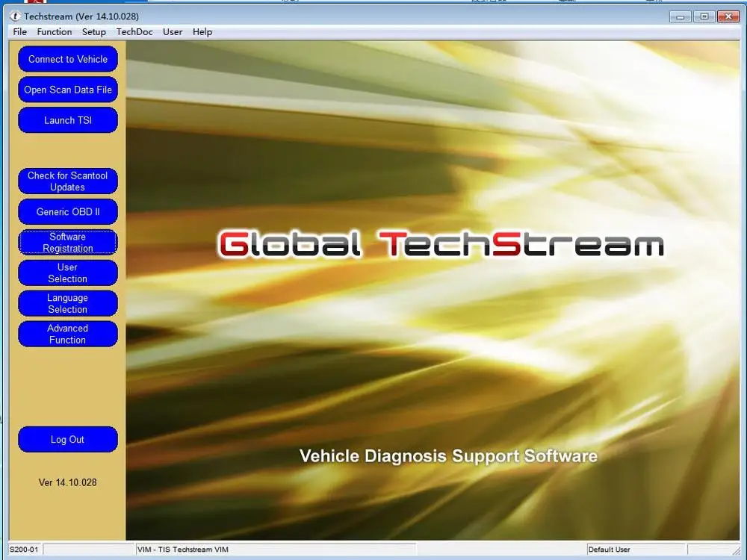
Task: Open the TechDoc menu
Action: (134, 31)
